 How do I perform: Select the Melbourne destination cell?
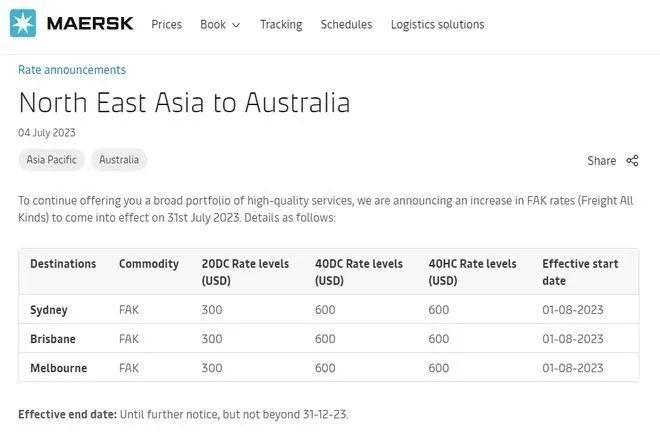pyautogui.click(x=59, y=368)
